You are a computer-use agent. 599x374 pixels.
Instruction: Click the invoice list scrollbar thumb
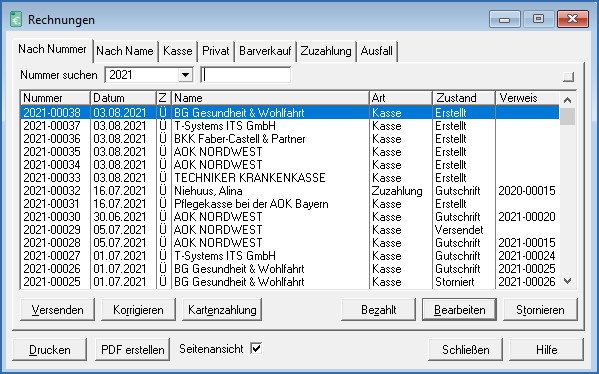[568, 117]
